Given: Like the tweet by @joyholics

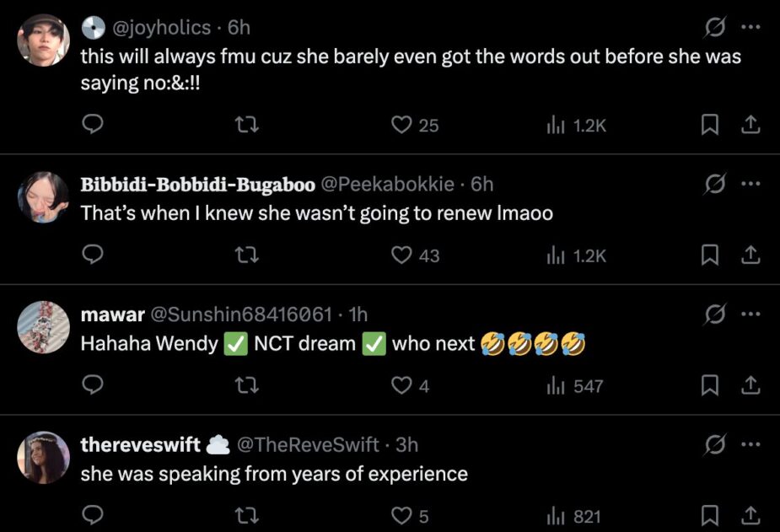Looking at the screenshot, I should [x=401, y=125].
